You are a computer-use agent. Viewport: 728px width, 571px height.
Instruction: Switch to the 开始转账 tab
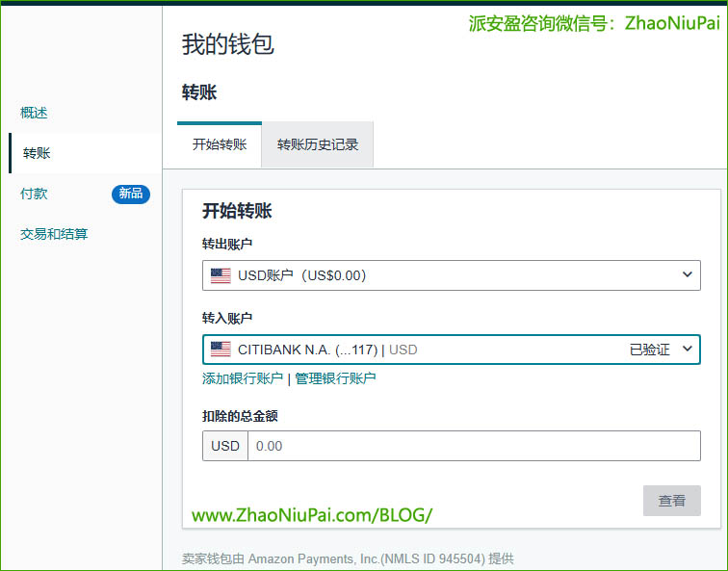220,144
